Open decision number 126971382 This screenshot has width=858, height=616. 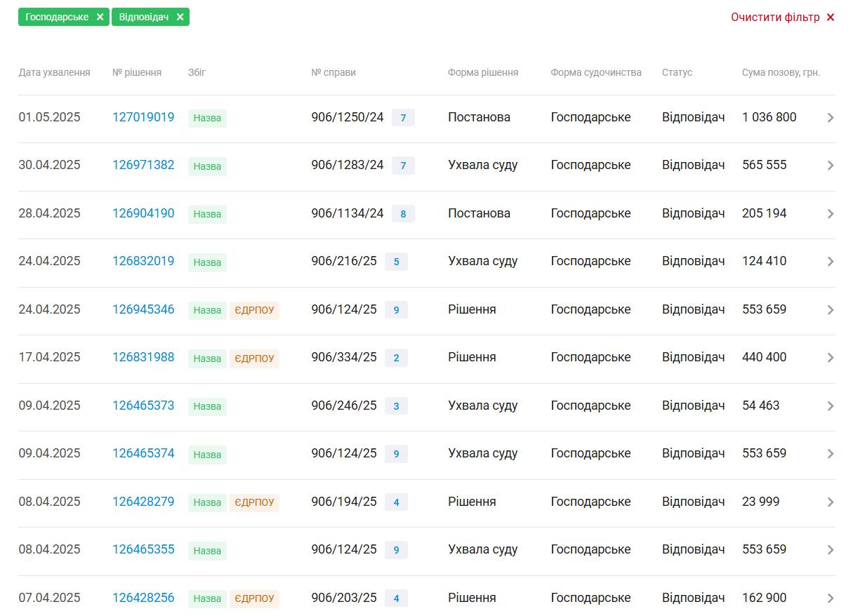click(143, 165)
